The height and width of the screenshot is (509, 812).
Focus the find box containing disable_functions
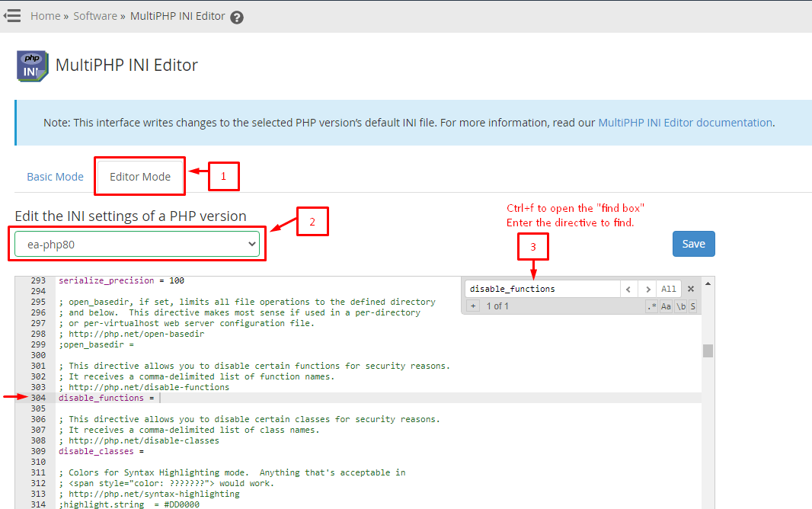click(542, 289)
